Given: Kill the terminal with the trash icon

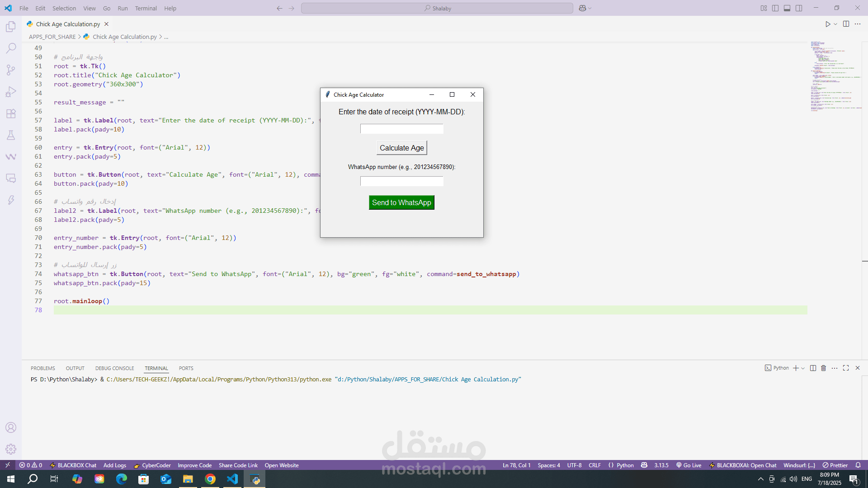Looking at the screenshot, I should (x=823, y=368).
